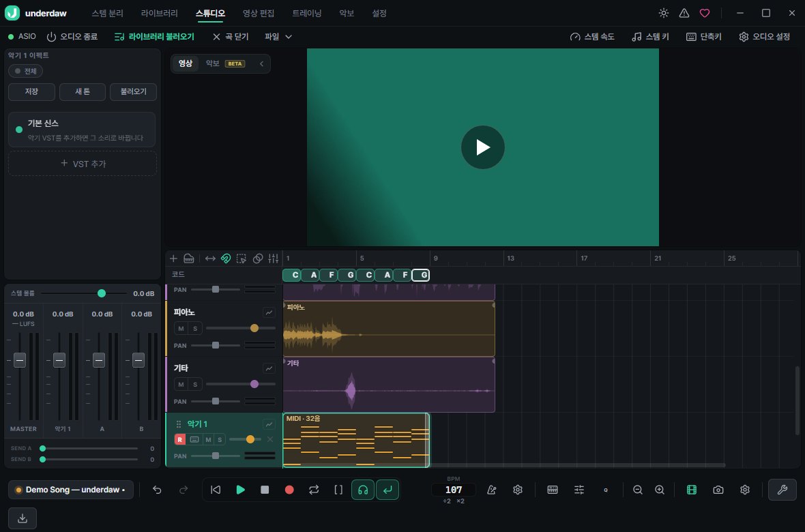Click the piano instrument icon above the tracks
This screenshot has width=805, height=532.
189,258
